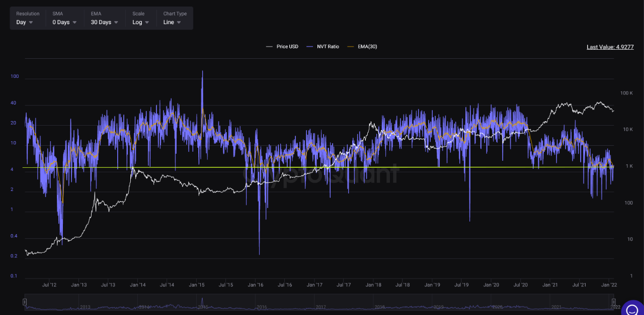
Task: Click 2015 in the navigator timeline
Action: pos(202,307)
